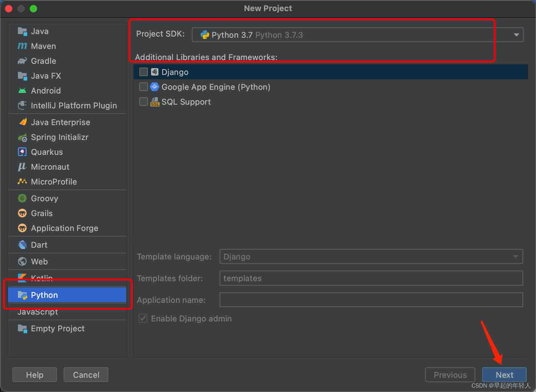The width and height of the screenshot is (536, 392).
Task: Click 'SQL Support' text
Action: (x=186, y=102)
